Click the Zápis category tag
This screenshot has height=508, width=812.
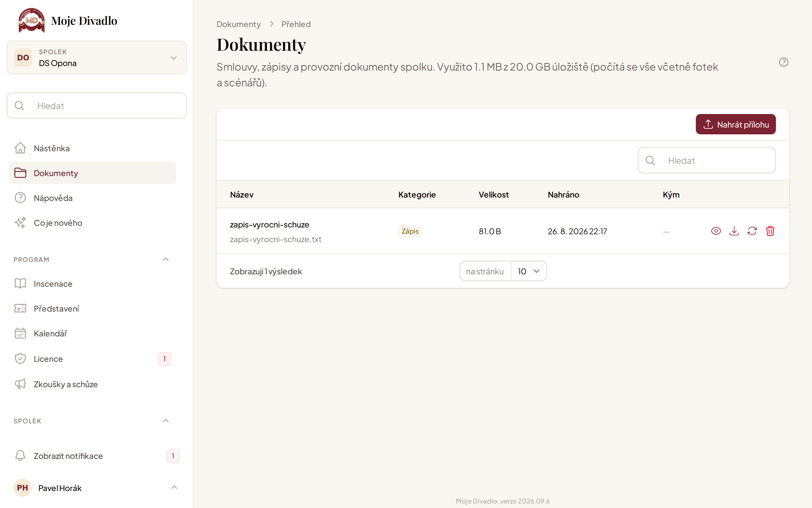coord(410,231)
